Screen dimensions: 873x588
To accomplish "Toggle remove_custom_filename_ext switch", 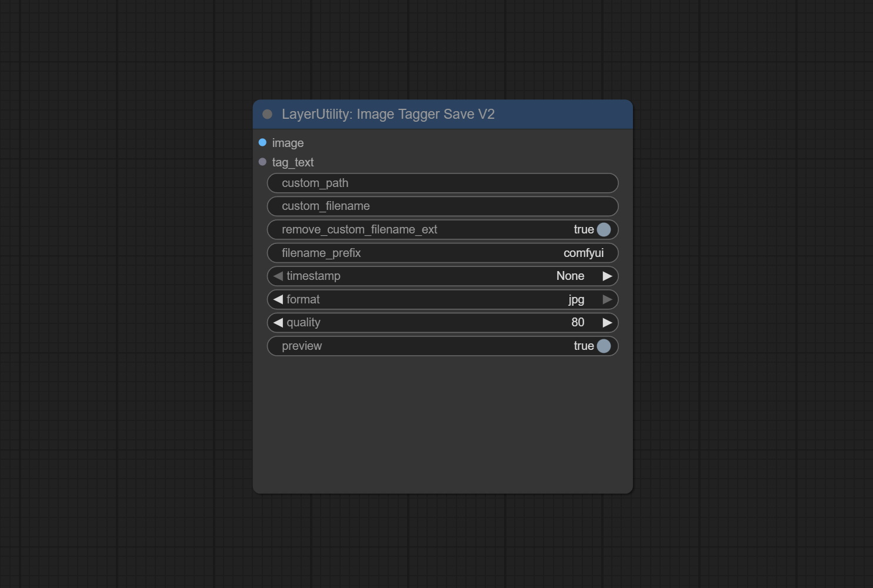I will coord(603,230).
